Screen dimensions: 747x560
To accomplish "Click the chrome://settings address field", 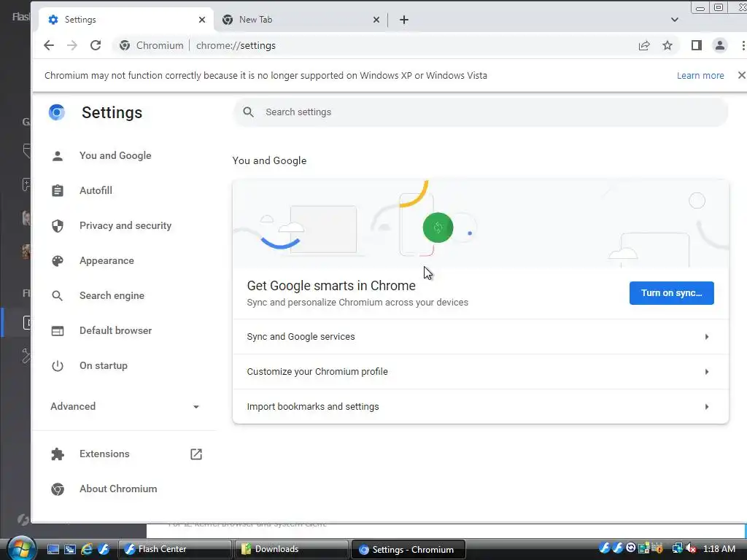I will (236, 45).
